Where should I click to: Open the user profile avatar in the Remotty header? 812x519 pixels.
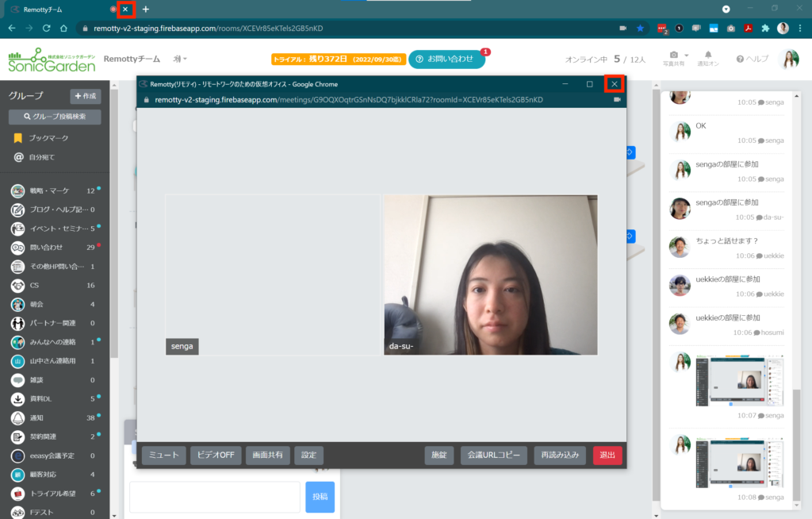(789, 59)
